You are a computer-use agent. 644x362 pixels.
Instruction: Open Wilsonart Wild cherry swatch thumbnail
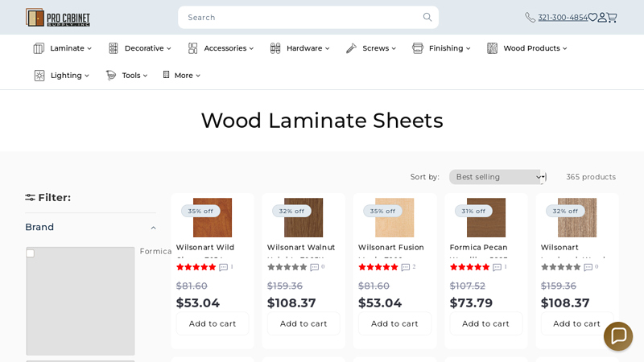[213, 217]
